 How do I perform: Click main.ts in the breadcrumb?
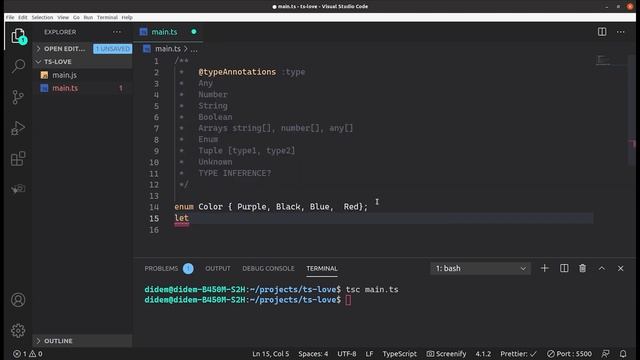[167, 49]
